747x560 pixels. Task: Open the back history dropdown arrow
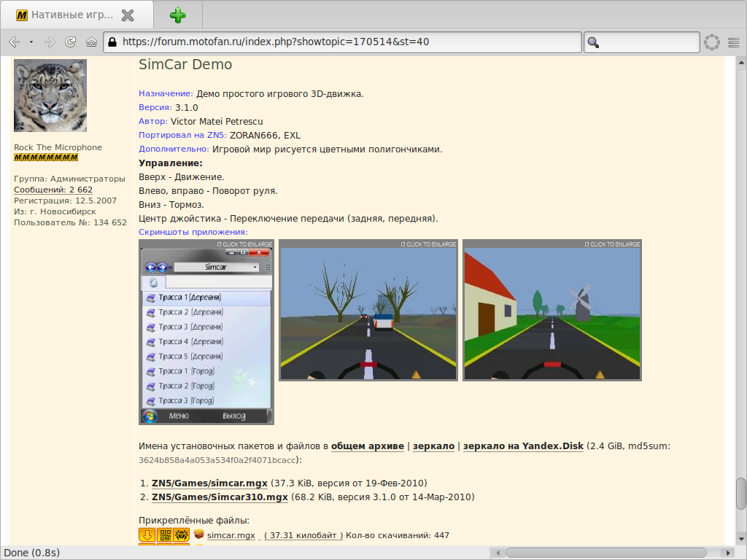point(31,42)
